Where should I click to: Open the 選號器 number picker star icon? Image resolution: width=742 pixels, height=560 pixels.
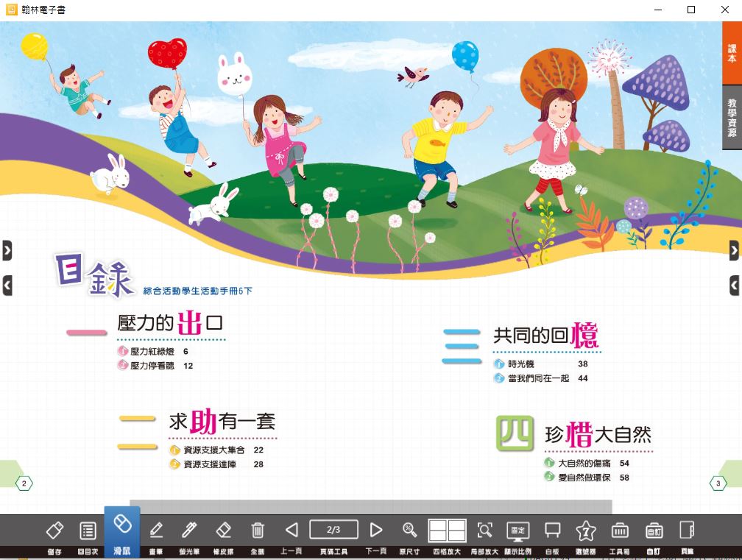(585, 531)
